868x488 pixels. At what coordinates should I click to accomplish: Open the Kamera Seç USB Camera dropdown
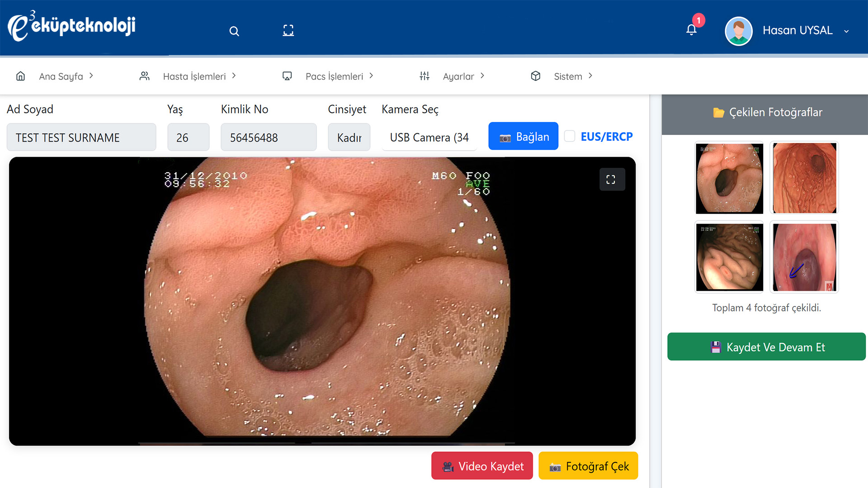point(429,137)
